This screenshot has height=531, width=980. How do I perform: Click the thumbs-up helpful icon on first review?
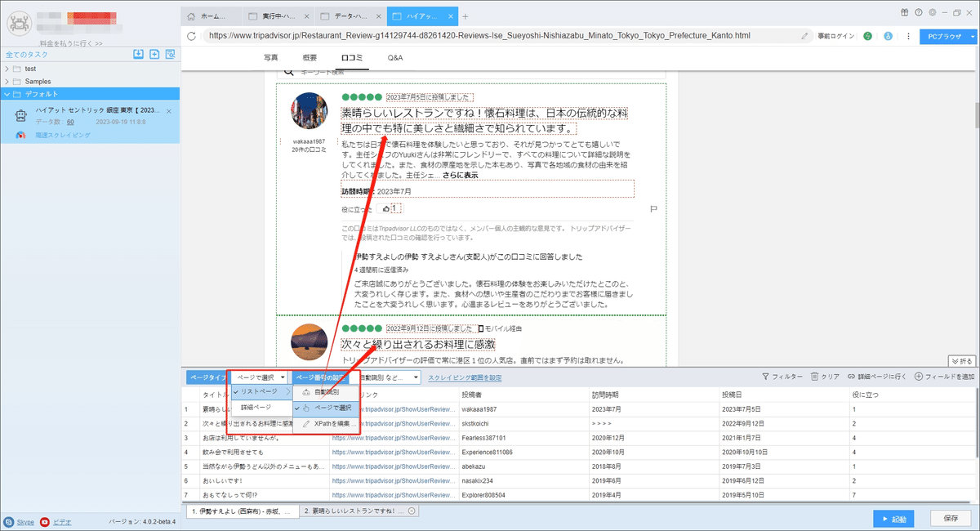click(x=385, y=208)
